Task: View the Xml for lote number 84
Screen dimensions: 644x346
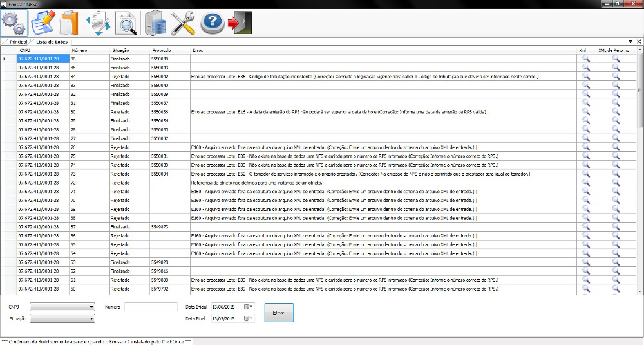Action: (x=585, y=76)
